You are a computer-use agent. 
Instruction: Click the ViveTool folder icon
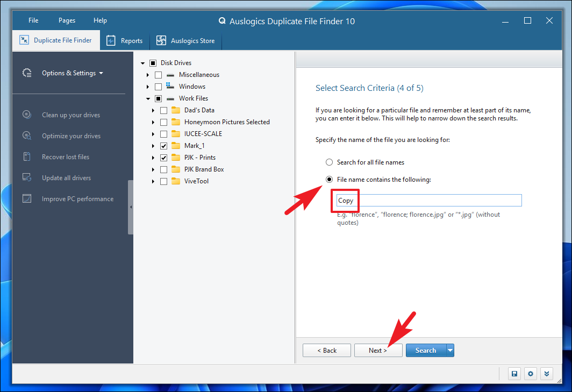[x=176, y=181]
